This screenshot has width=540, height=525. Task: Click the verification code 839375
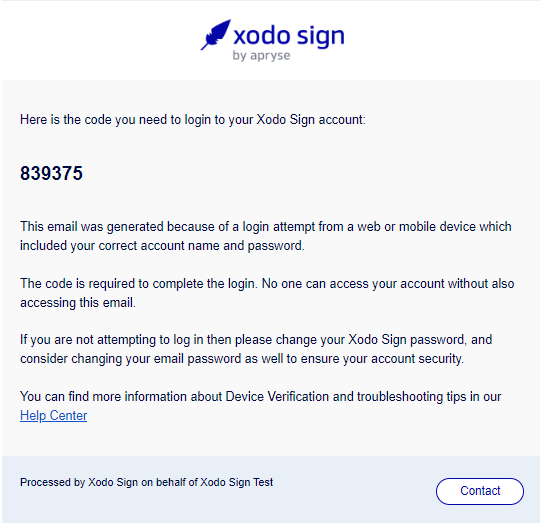[x=51, y=173]
